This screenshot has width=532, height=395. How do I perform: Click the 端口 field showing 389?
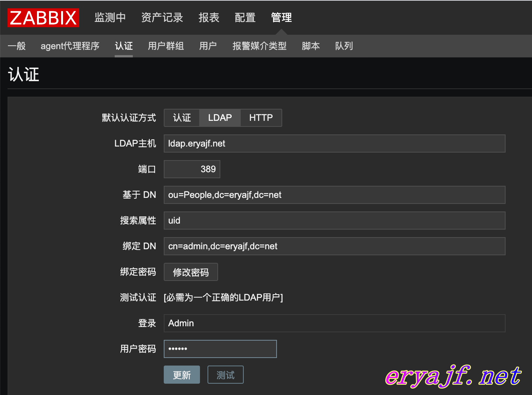pos(192,169)
